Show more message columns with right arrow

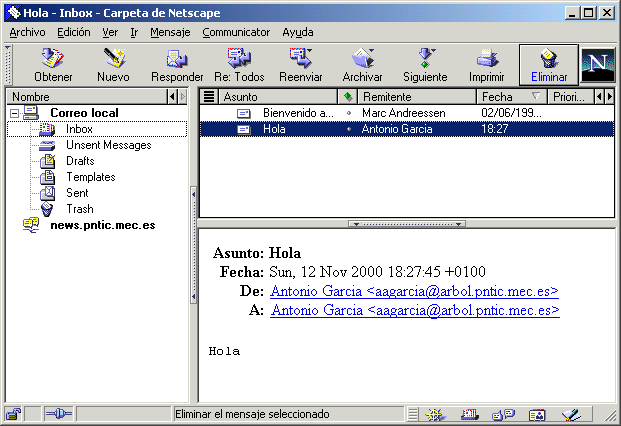tap(610, 97)
